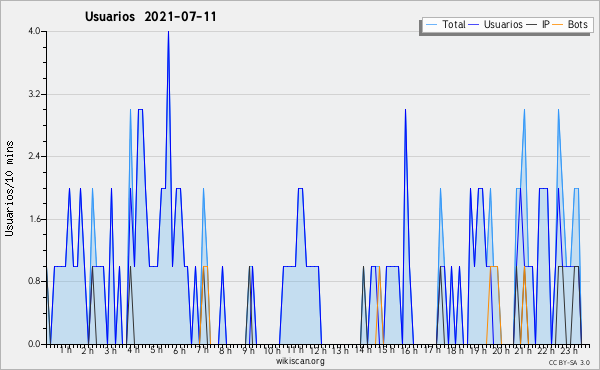Click the 16 h x-axis label

coord(409,350)
